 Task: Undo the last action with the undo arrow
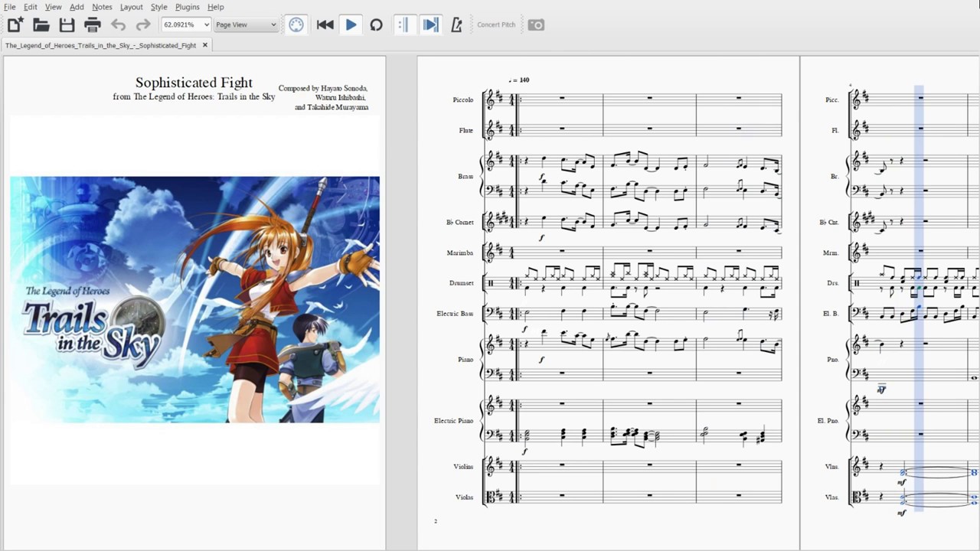click(118, 24)
